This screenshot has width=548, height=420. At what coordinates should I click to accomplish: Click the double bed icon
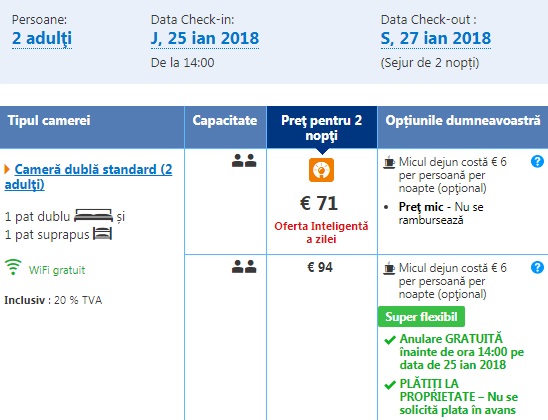[x=93, y=216]
